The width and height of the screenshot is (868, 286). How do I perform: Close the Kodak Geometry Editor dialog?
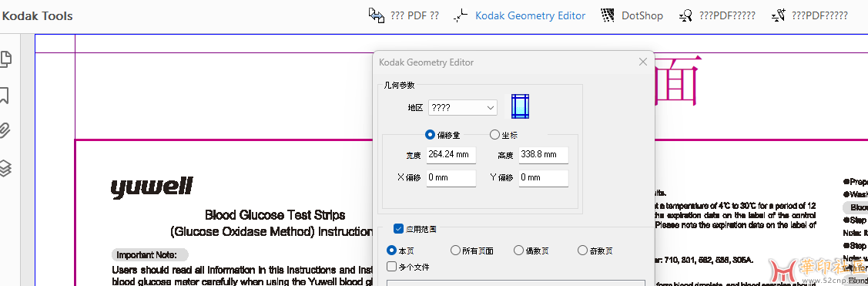click(642, 62)
